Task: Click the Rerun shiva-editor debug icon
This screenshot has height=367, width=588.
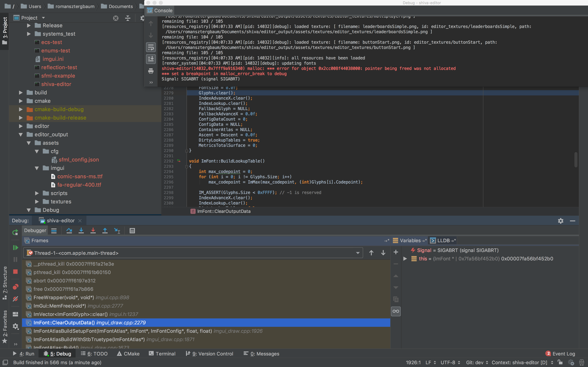Action: 15,232
